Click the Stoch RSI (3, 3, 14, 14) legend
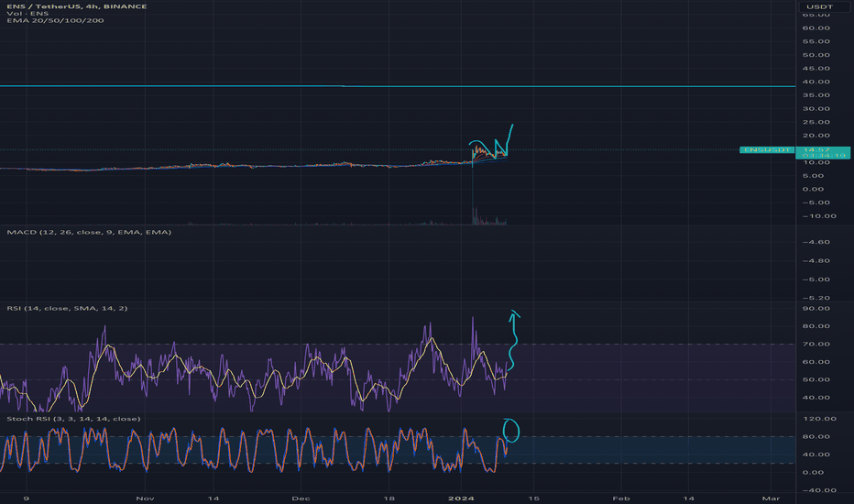The image size is (854, 504). coord(73,419)
